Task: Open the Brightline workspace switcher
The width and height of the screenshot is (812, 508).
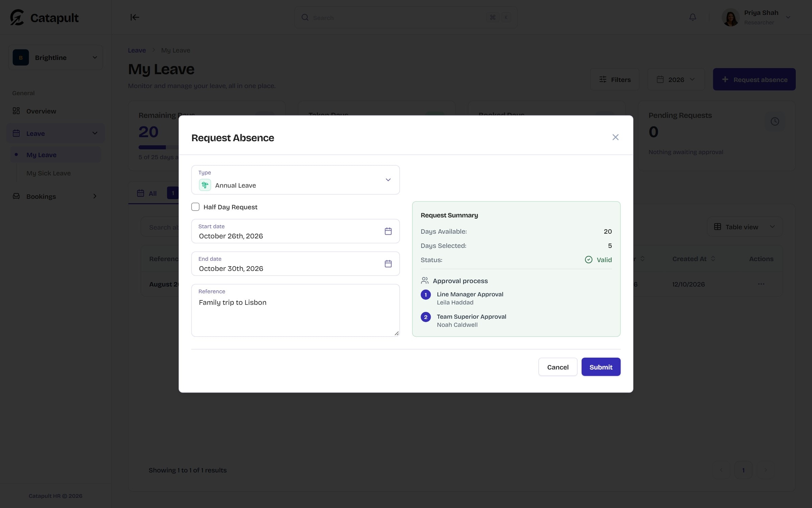Action: pos(55,58)
